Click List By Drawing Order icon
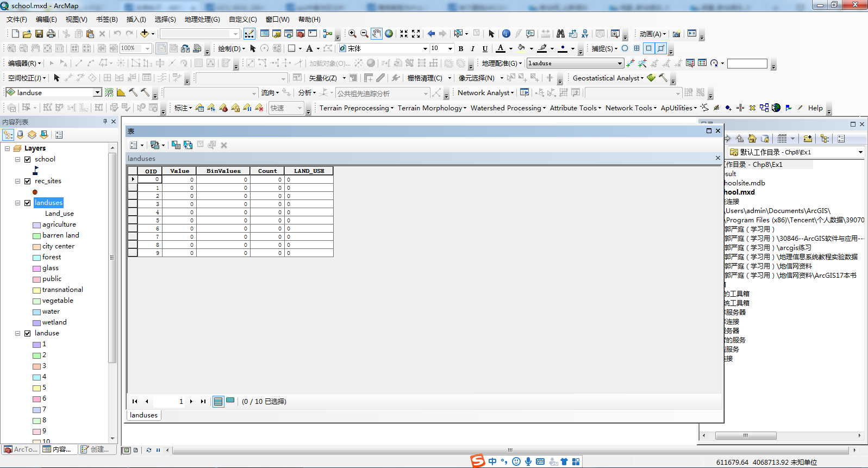 (8, 135)
